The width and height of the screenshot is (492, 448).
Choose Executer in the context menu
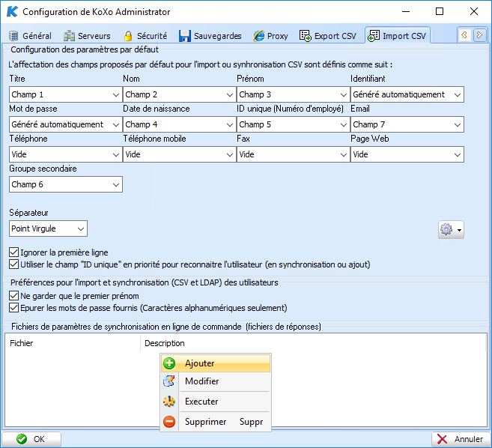(216, 402)
